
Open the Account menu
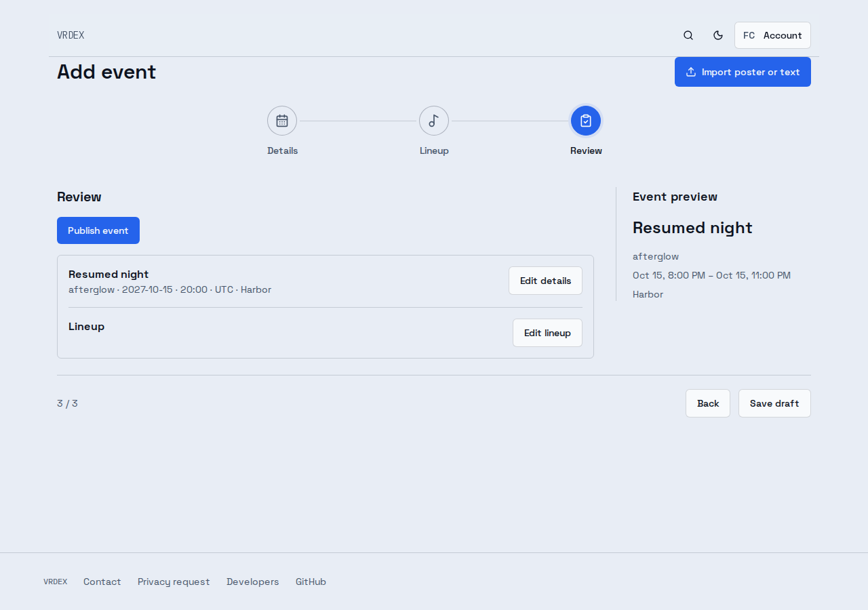[772, 35]
